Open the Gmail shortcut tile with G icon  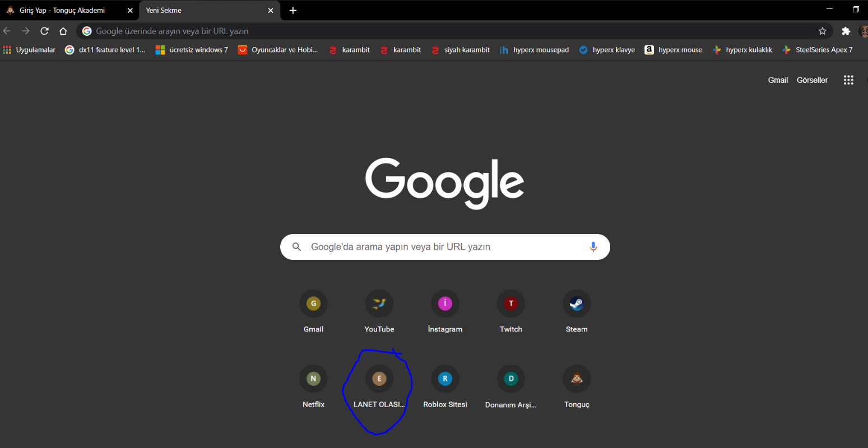(x=313, y=312)
